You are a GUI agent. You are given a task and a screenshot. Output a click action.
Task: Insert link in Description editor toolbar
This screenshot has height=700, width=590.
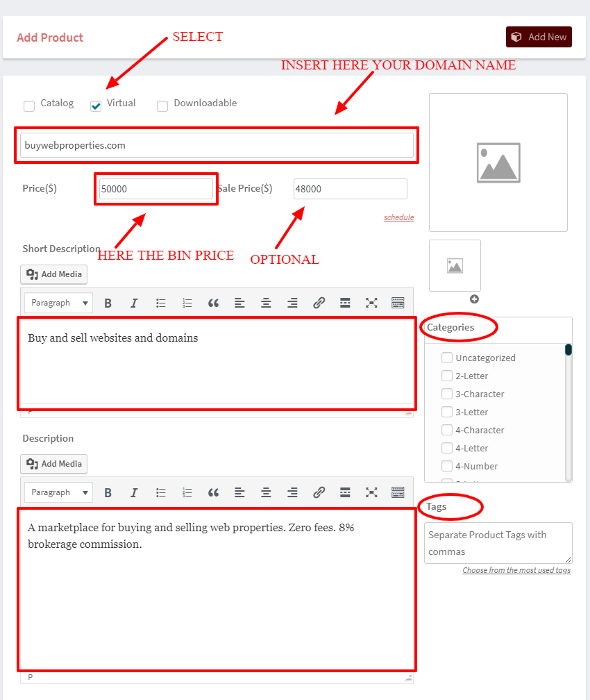[x=319, y=492]
